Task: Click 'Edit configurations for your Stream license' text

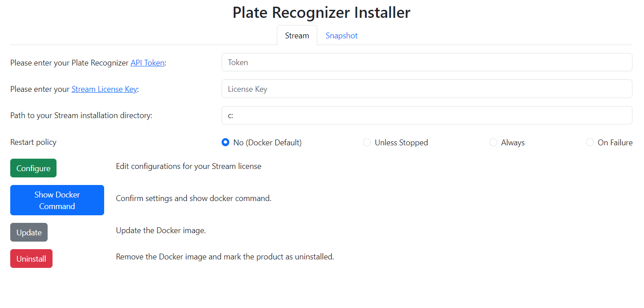Action: pyautogui.click(x=188, y=166)
